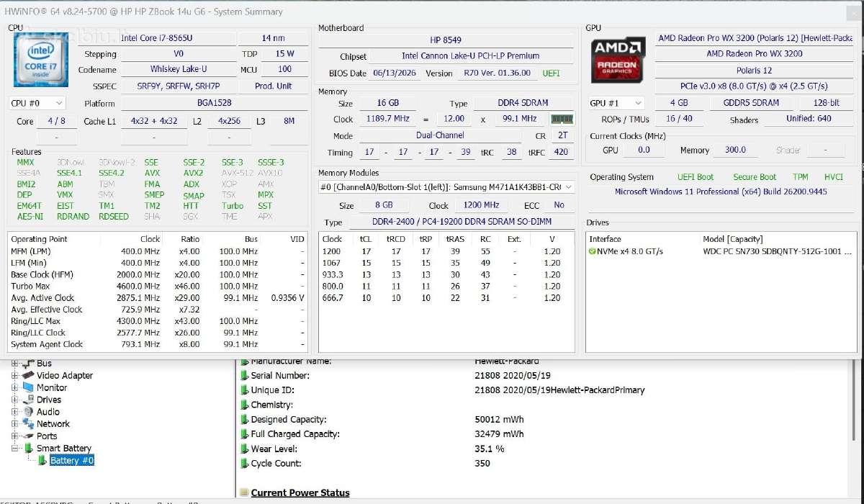Click the icon beside Full Charged Capacity
The width and height of the screenshot is (864, 504).
(x=244, y=434)
